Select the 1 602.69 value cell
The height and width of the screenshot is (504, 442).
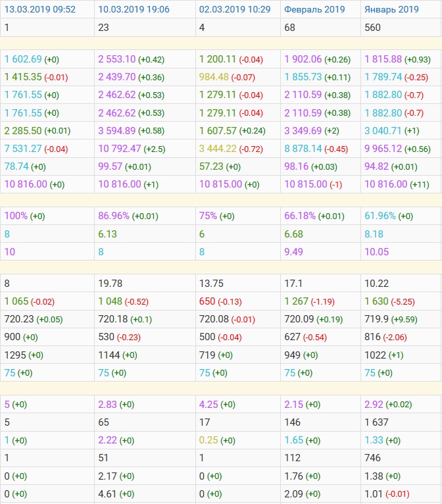point(23,59)
